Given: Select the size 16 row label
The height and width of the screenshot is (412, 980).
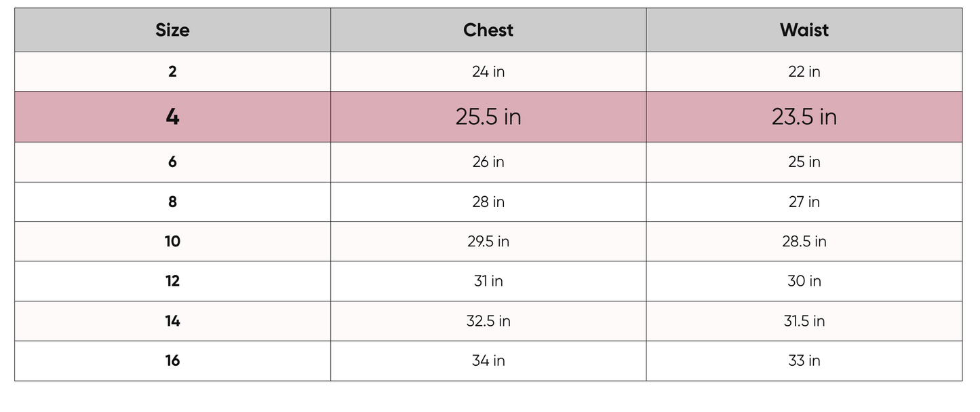Looking at the screenshot, I should [x=172, y=360].
